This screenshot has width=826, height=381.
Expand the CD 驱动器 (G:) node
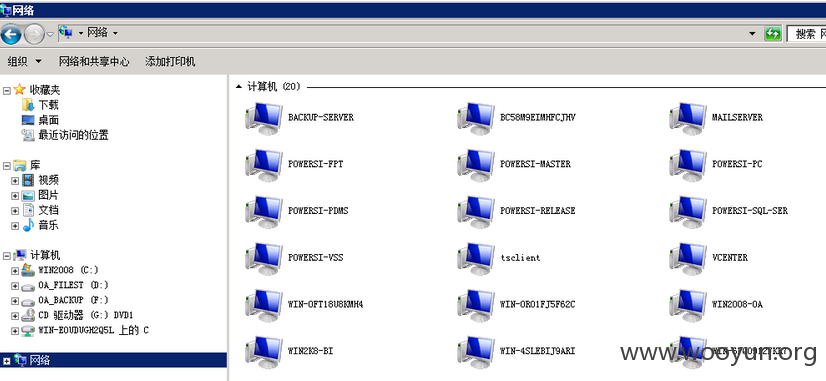coord(15,316)
